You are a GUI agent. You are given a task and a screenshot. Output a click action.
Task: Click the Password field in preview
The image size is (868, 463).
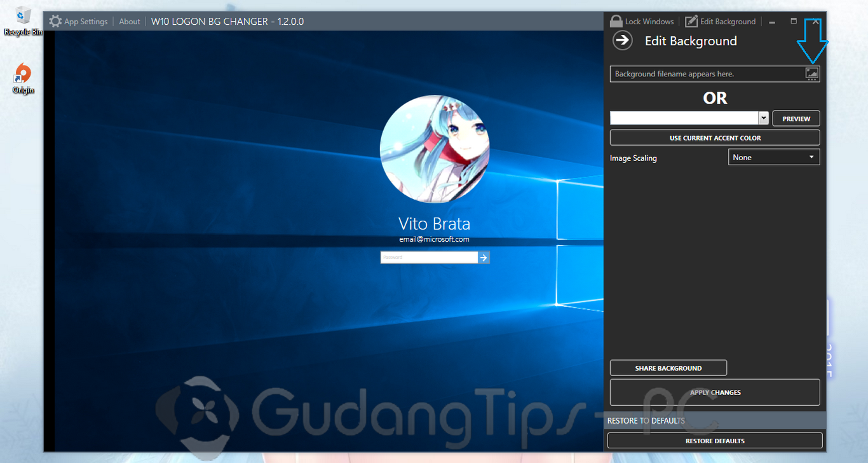[x=429, y=258]
